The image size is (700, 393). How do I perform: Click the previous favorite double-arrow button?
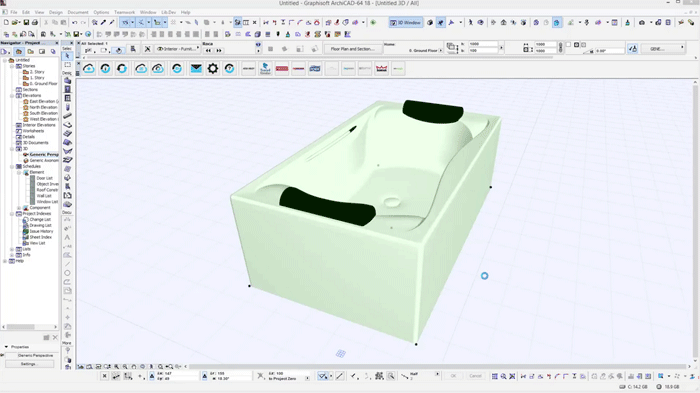(x=208, y=50)
